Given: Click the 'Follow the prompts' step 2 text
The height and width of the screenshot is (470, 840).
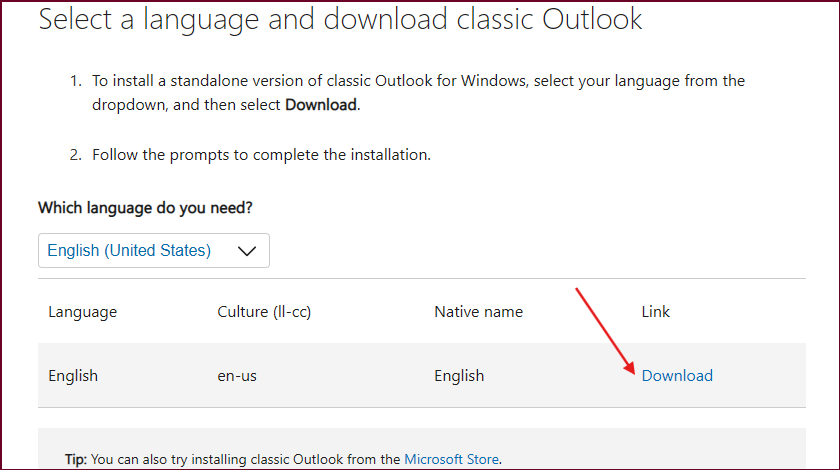Looking at the screenshot, I should 261,155.
